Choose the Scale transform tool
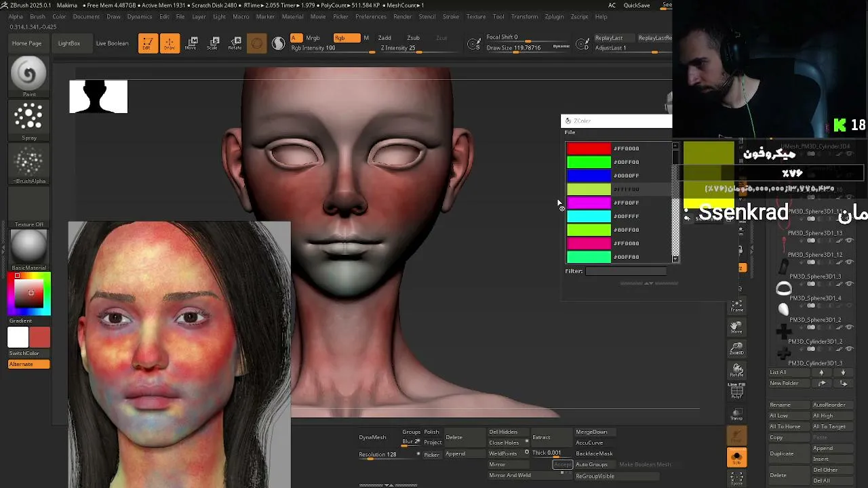868x488 pixels. pos(213,43)
